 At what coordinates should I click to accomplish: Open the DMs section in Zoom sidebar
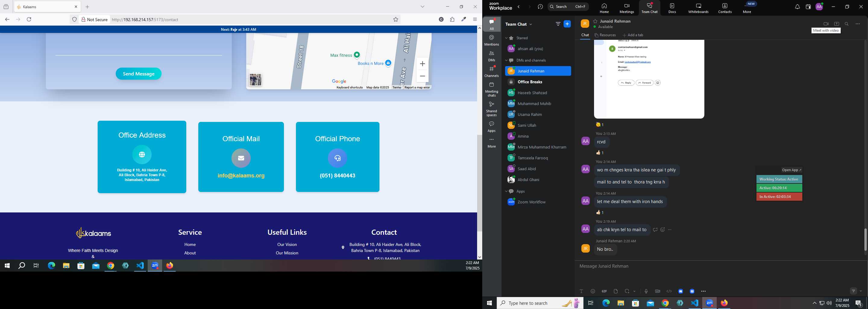pos(492,56)
